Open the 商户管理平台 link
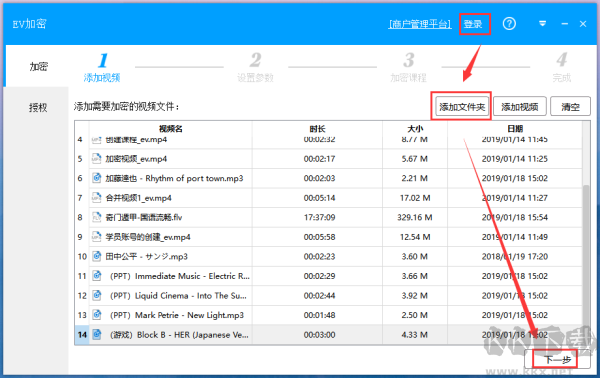 coord(420,24)
